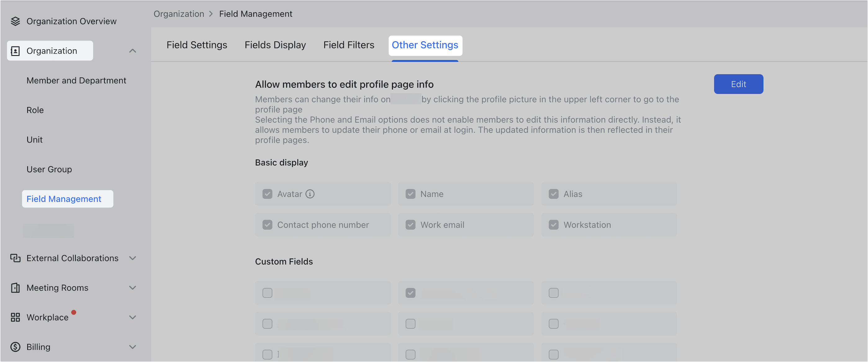The height and width of the screenshot is (362, 868).
Task: Toggle the Avatar checkbox
Action: [x=267, y=194]
